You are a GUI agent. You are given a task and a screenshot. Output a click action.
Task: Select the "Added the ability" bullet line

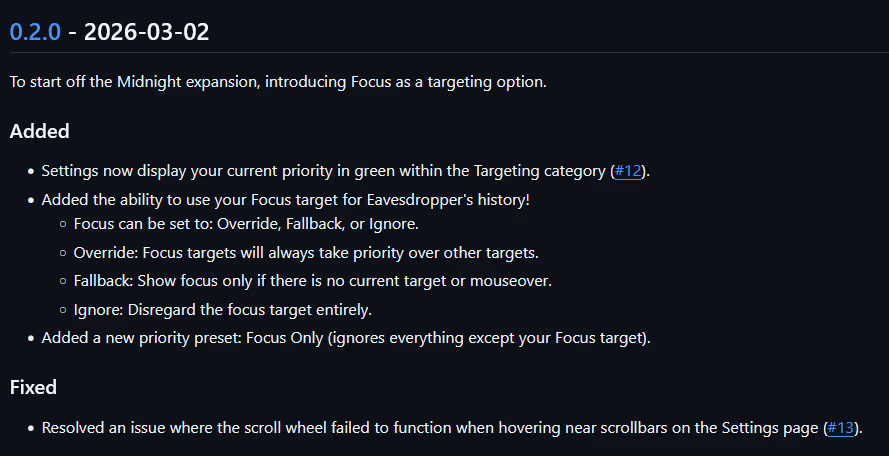tap(285, 199)
